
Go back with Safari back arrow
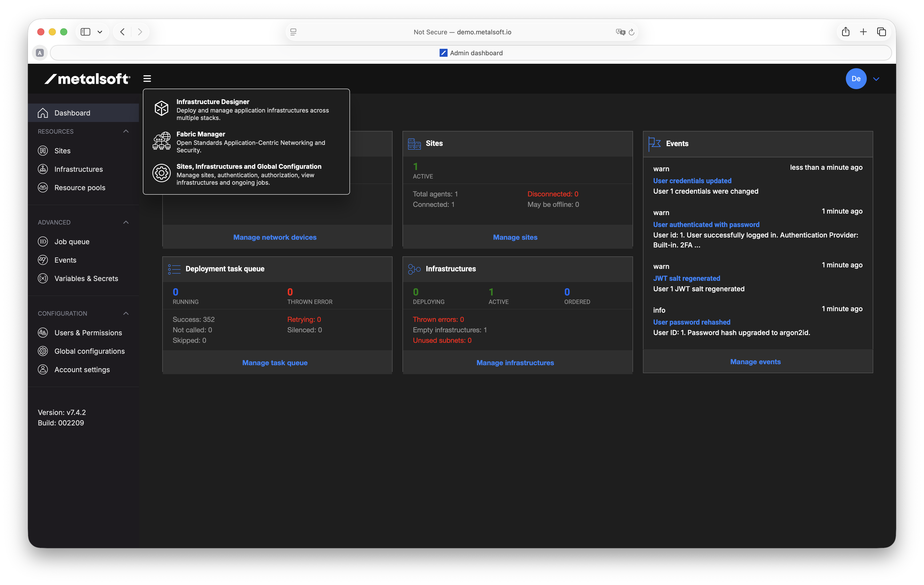click(x=122, y=32)
